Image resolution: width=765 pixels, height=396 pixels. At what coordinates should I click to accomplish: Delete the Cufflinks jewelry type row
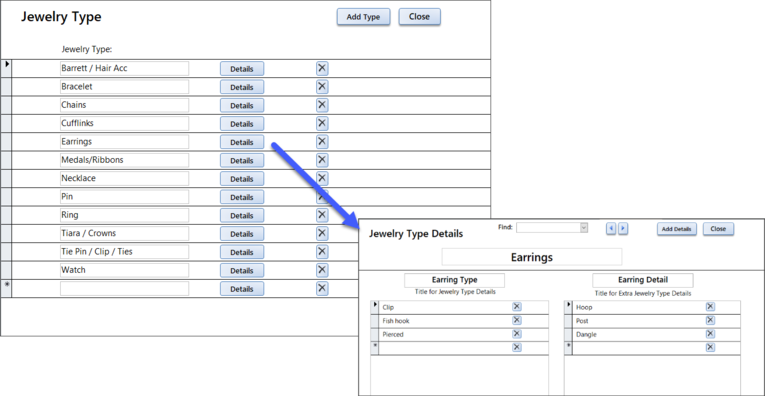point(322,123)
